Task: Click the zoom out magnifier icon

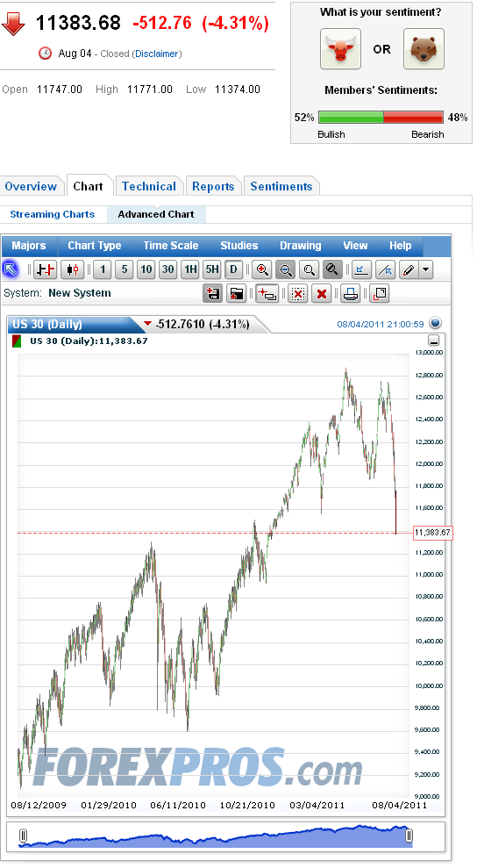Action: click(x=286, y=269)
